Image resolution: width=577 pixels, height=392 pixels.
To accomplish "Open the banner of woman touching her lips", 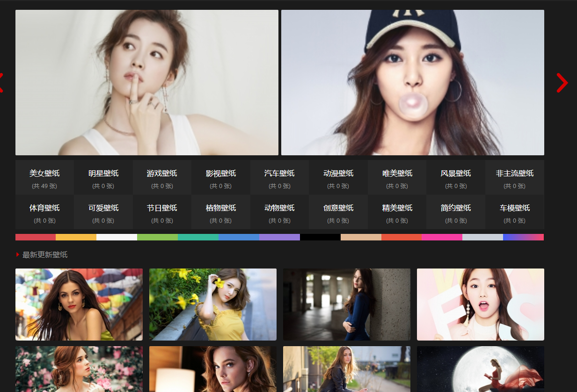I will click(x=146, y=83).
